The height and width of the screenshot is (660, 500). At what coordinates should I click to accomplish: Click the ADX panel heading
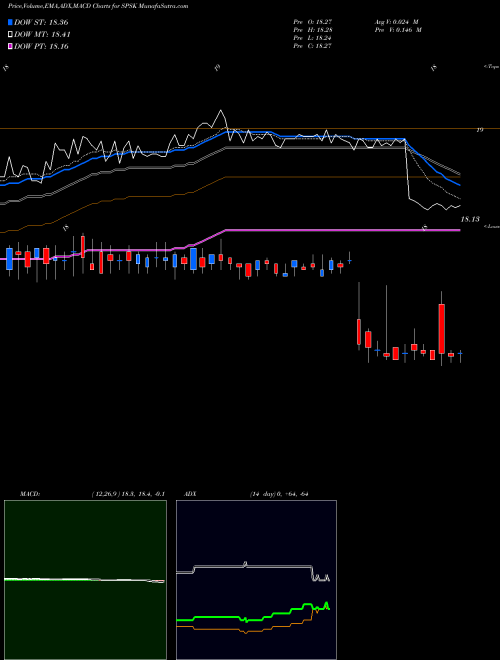pyautogui.click(x=190, y=494)
